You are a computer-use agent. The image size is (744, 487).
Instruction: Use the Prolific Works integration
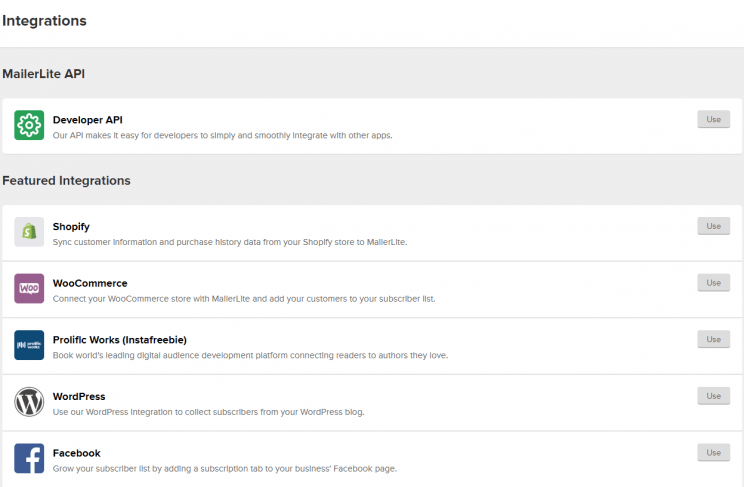[x=713, y=339]
